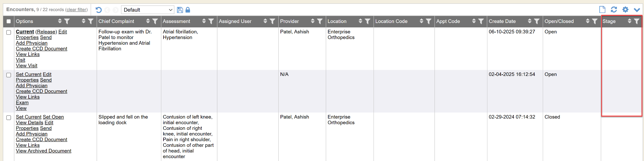Click the Assessment column header

click(x=176, y=21)
